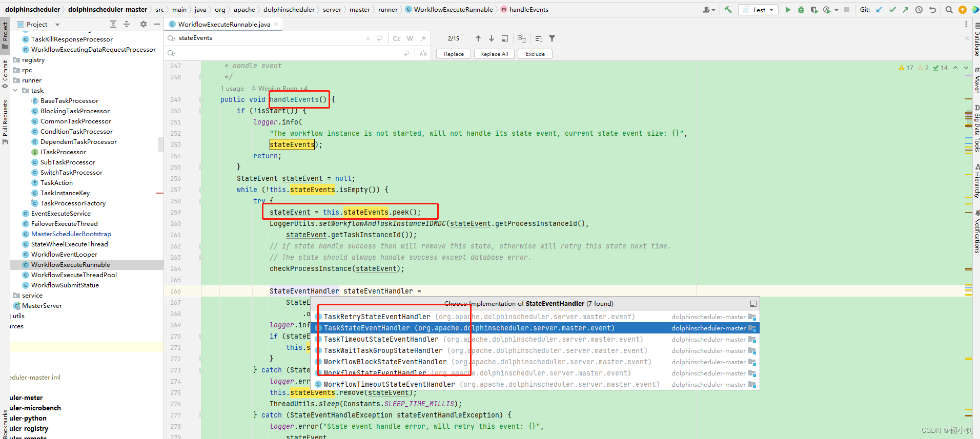Open the Commit tool window
The image size is (980, 439).
5,74
